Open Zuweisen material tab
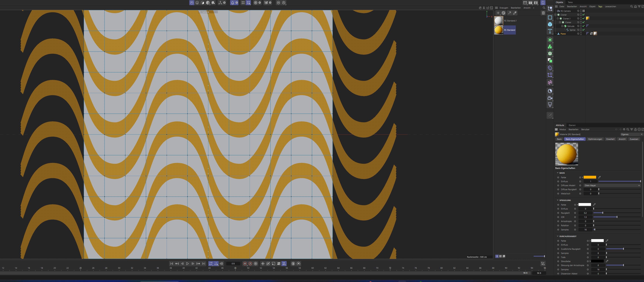644x282 pixels. coord(634,139)
